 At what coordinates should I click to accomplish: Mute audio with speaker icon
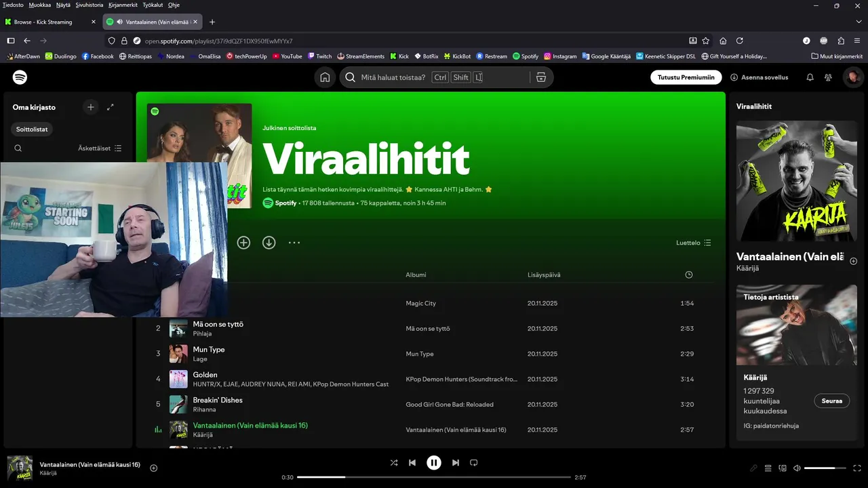(x=797, y=468)
